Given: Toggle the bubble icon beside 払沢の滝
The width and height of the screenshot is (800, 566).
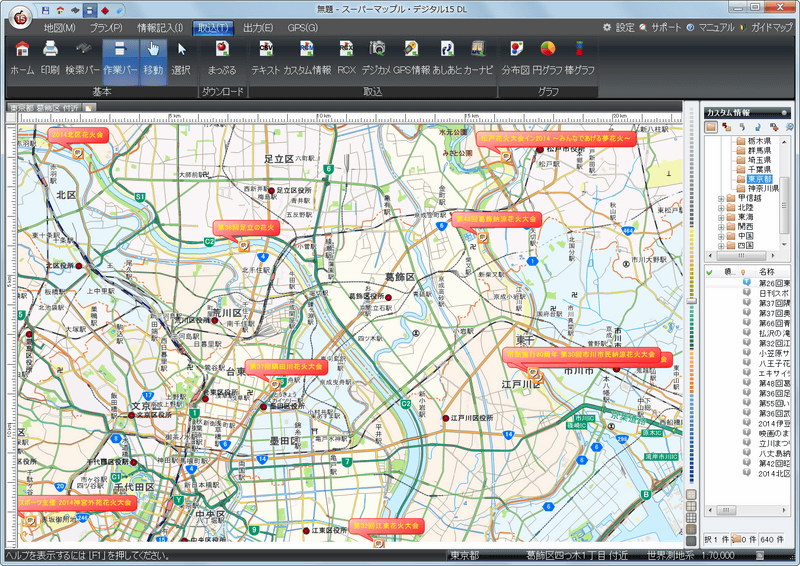Looking at the screenshot, I should [x=747, y=332].
